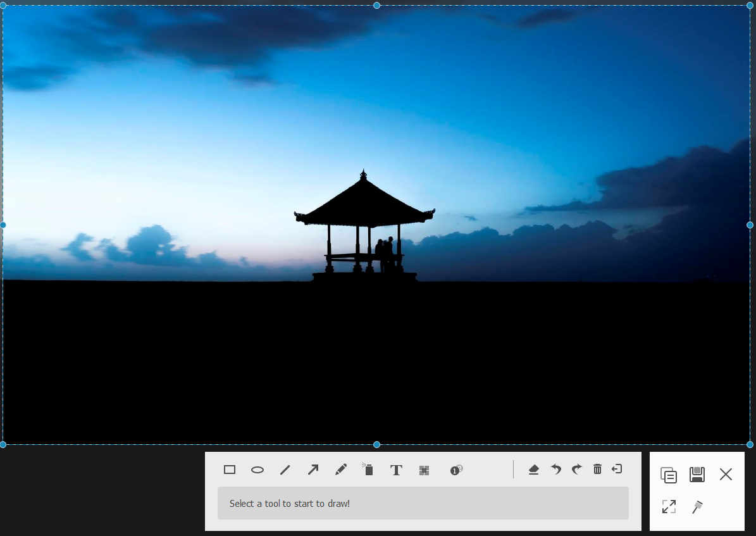This screenshot has height=536, width=756.
Task: Click the exit arrow icon in toolbar
Action: coord(617,469)
